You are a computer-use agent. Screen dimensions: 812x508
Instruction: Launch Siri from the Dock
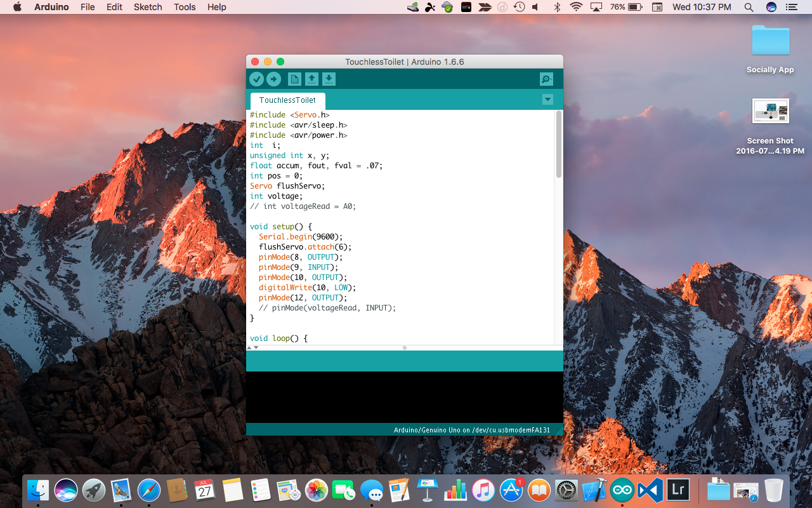click(x=66, y=490)
